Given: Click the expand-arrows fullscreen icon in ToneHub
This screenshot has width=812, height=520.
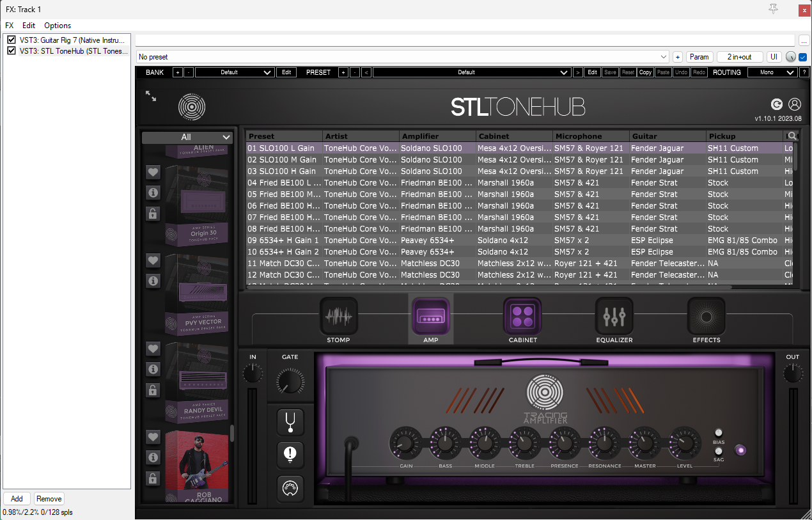Looking at the screenshot, I should [x=151, y=96].
